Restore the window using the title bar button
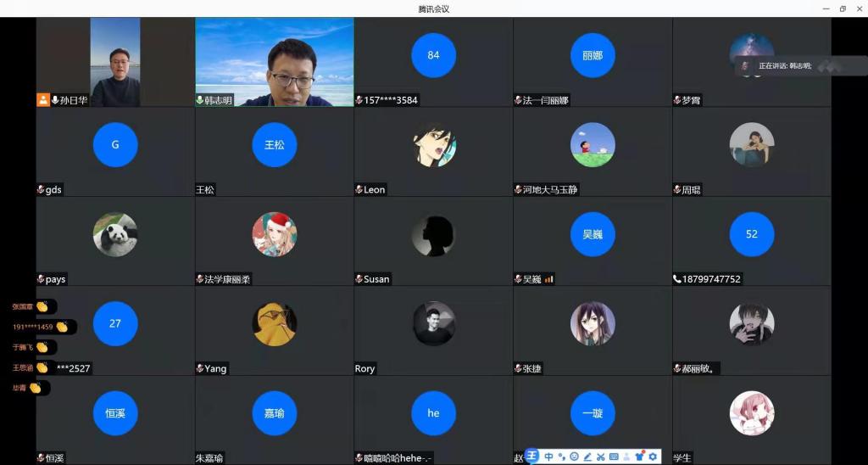Image resolution: width=868 pixels, height=465 pixels. [x=843, y=8]
